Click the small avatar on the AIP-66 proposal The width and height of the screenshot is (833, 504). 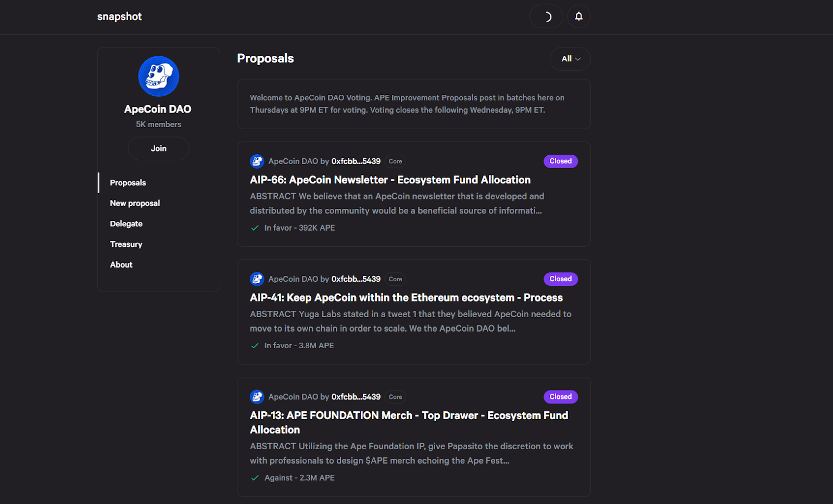point(257,161)
